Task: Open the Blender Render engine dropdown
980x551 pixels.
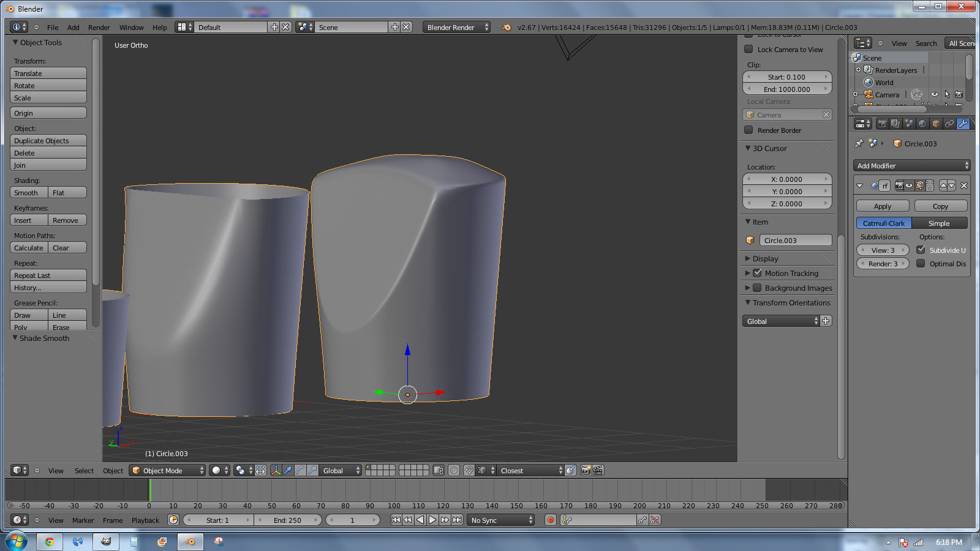Action: (x=456, y=27)
